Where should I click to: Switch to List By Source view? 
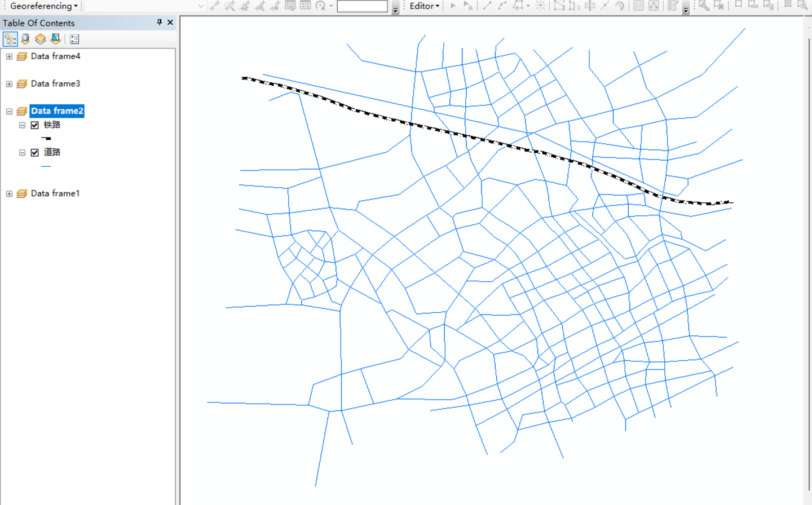(x=25, y=38)
